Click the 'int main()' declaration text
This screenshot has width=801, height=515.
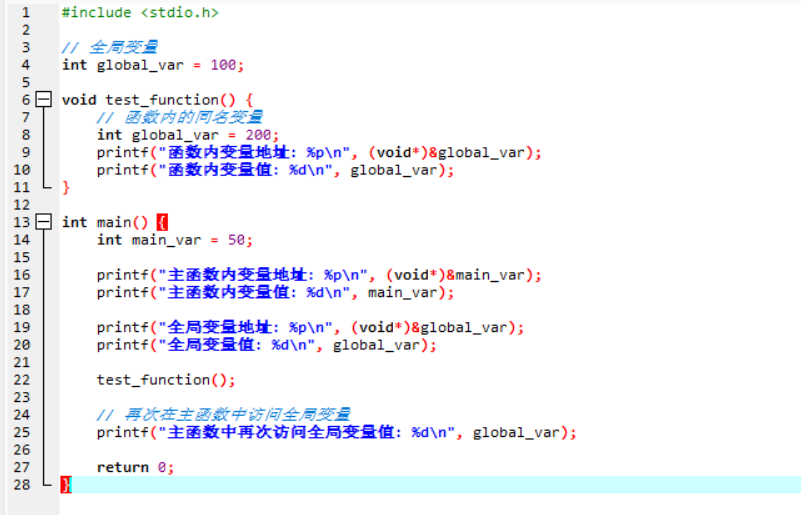tap(105, 222)
